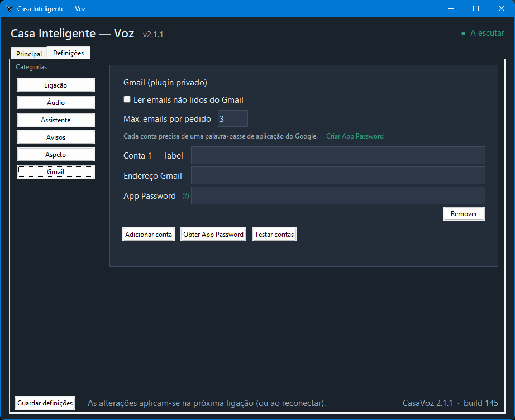
Task: Run Testar contas
Action: [x=274, y=235]
